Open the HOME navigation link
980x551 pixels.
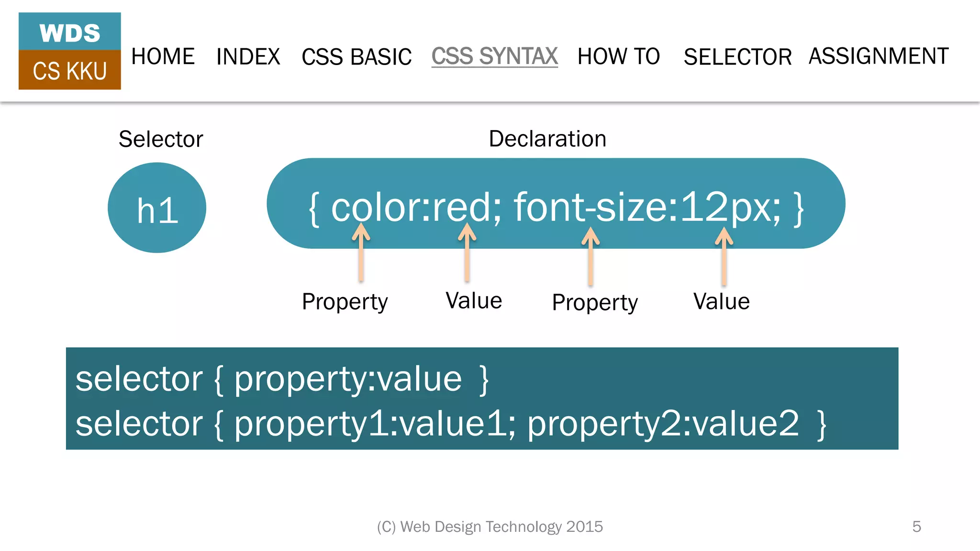(163, 56)
